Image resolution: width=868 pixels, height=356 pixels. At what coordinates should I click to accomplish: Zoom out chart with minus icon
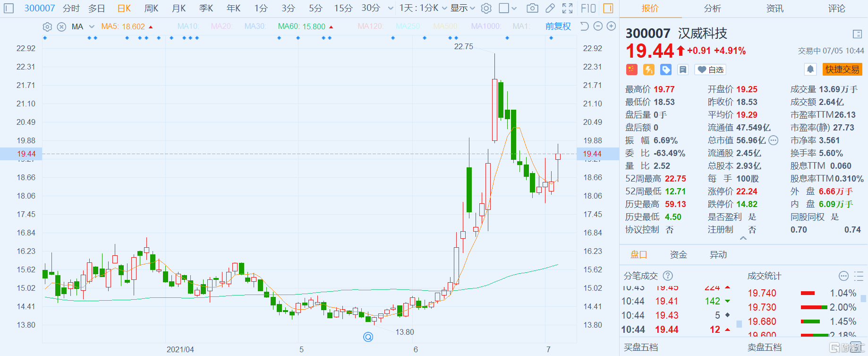598,26
